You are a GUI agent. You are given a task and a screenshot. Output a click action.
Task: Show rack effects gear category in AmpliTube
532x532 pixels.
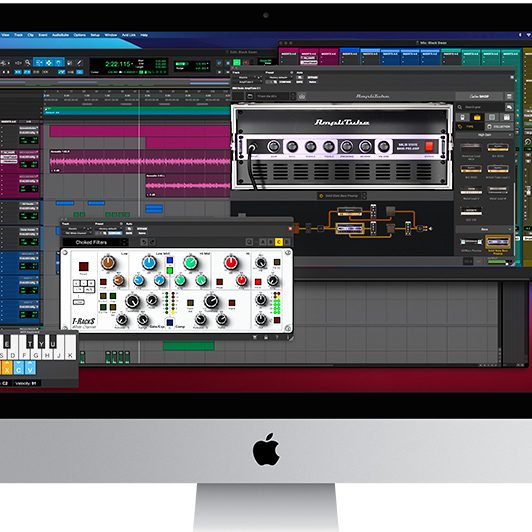[x=507, y=117]
